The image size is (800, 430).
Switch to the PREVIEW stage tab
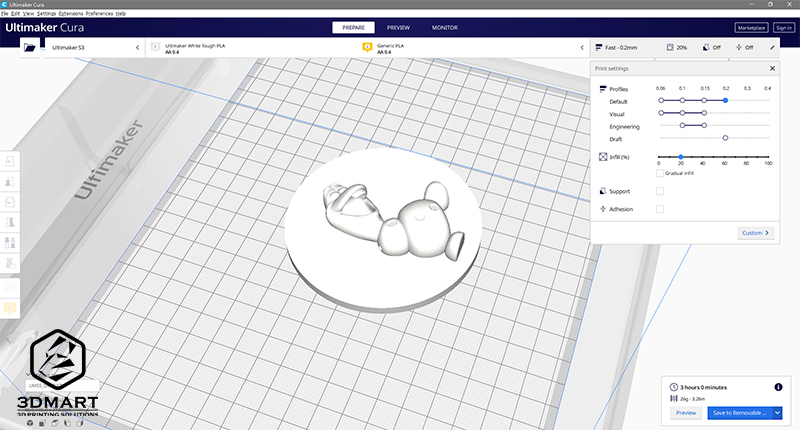tap(398, 27)
